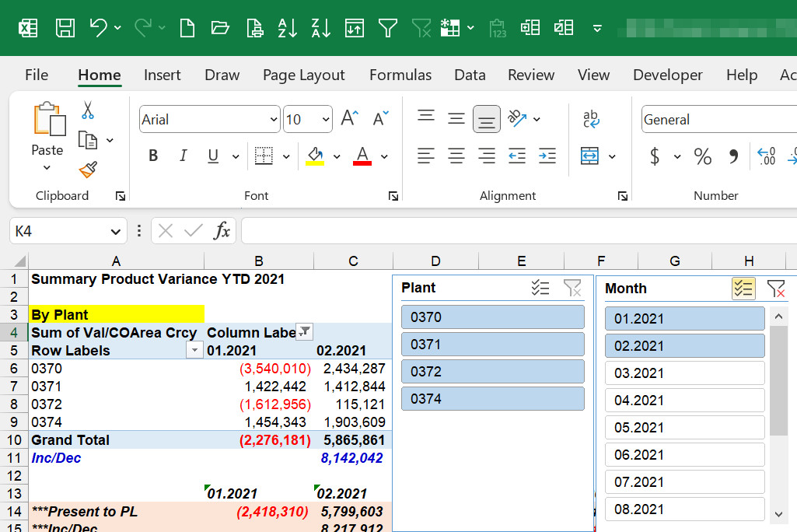
Task: Click the Copy icon in Clipboard group
Action: point(87,140)
